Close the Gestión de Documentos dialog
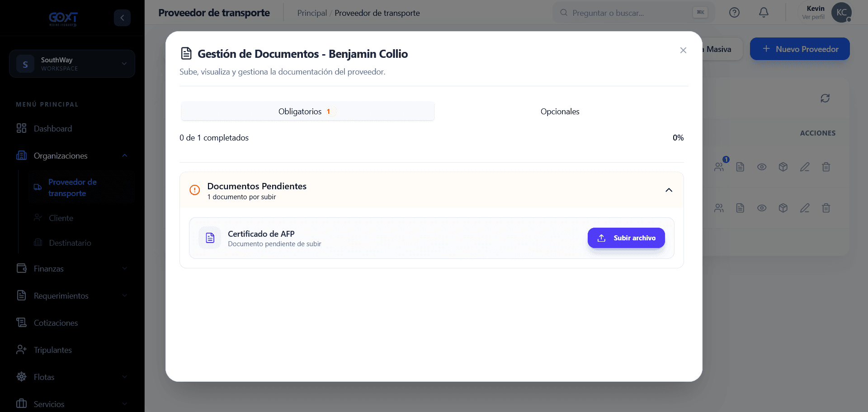 point(683,50)
